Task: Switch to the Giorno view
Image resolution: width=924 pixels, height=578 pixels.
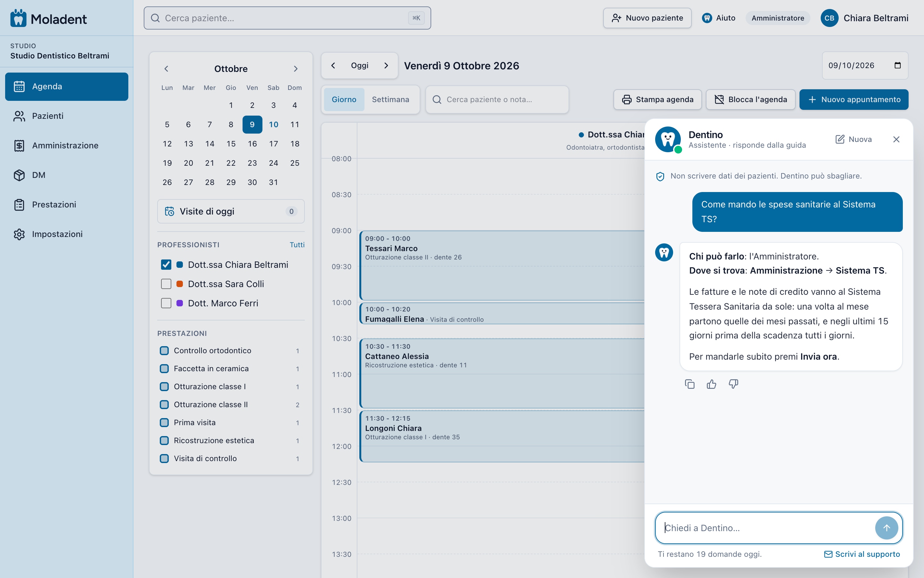Action: pos(344,100)
